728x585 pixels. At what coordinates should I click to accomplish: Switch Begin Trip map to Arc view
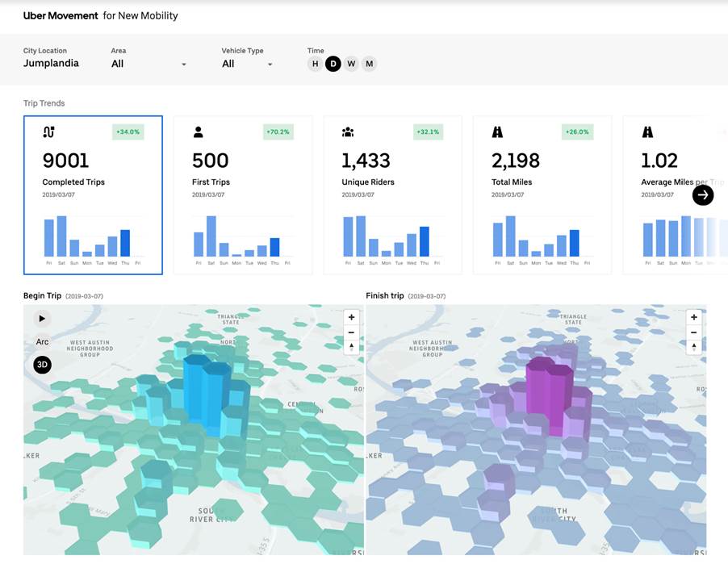coord(42,341)
